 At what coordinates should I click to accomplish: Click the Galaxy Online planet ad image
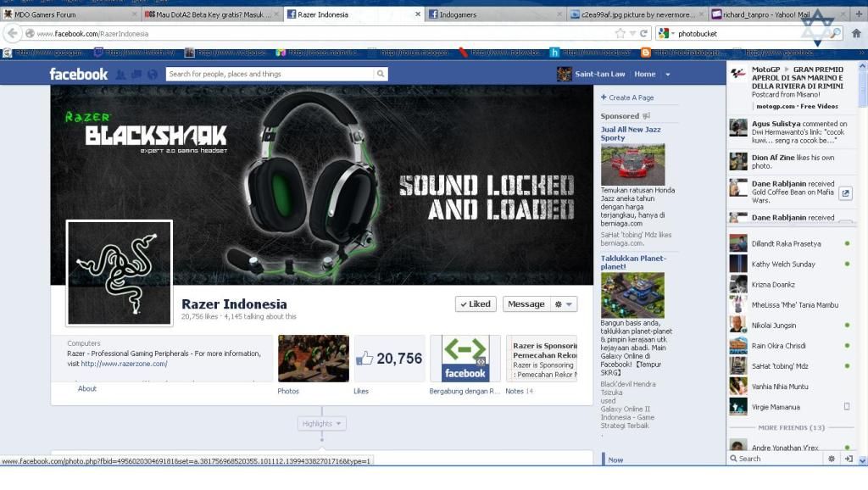(x=632, y=294)
